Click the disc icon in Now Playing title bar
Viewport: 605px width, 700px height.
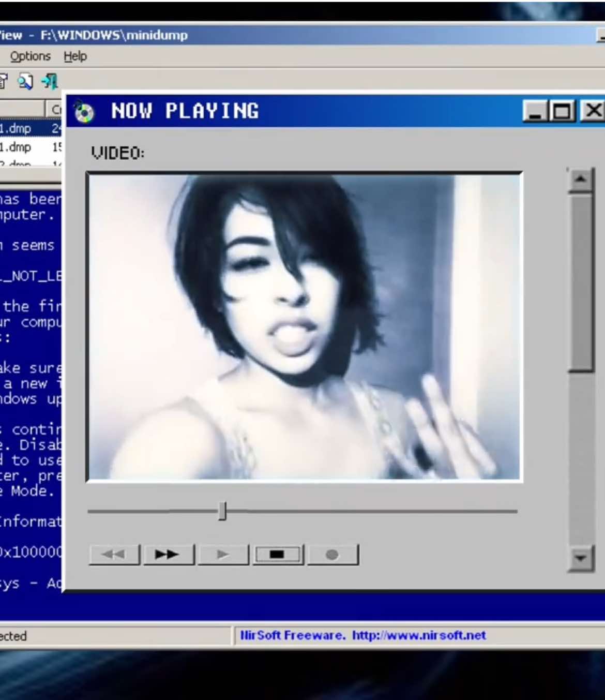(84, 112)
